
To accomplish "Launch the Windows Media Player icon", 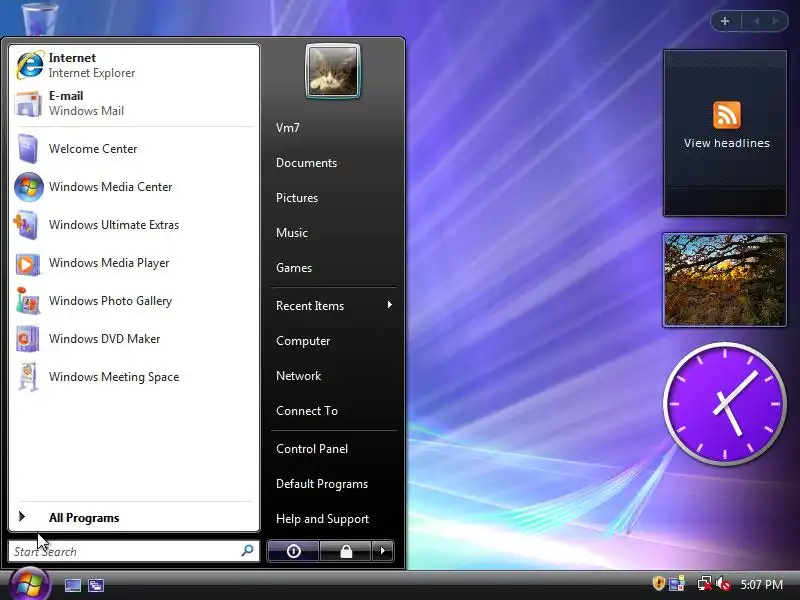I will click(x=28, y=263).
